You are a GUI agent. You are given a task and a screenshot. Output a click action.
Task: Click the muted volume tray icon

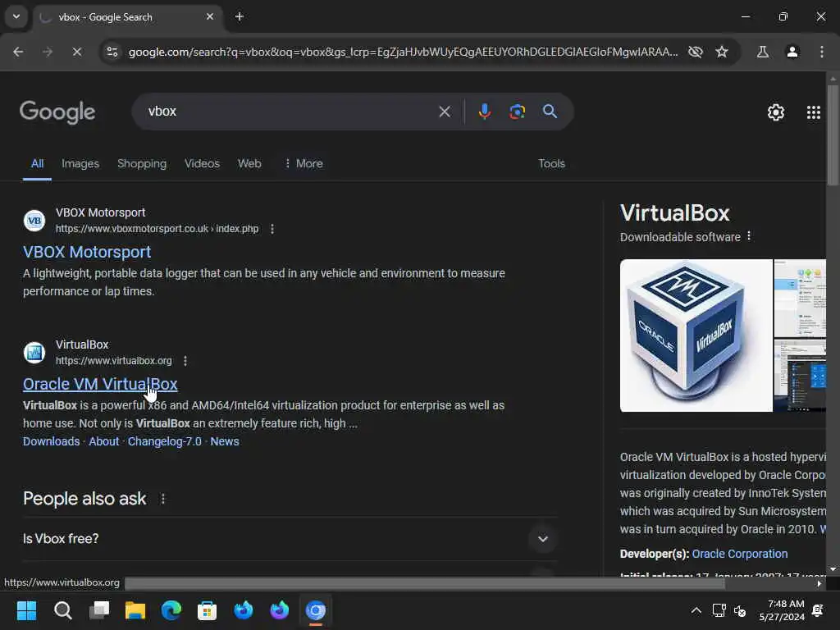tap(740, 610)
